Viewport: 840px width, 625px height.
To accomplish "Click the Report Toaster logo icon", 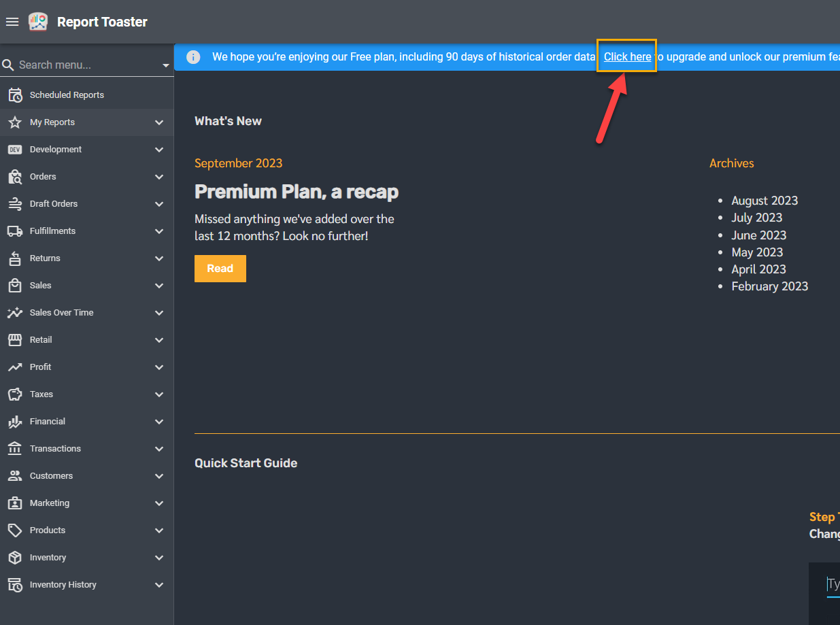I will tap(38, 22).
